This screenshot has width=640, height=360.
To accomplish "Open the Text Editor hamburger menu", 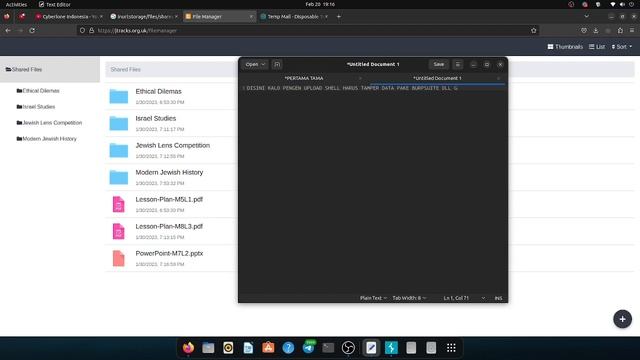I will tap(458, 64).
